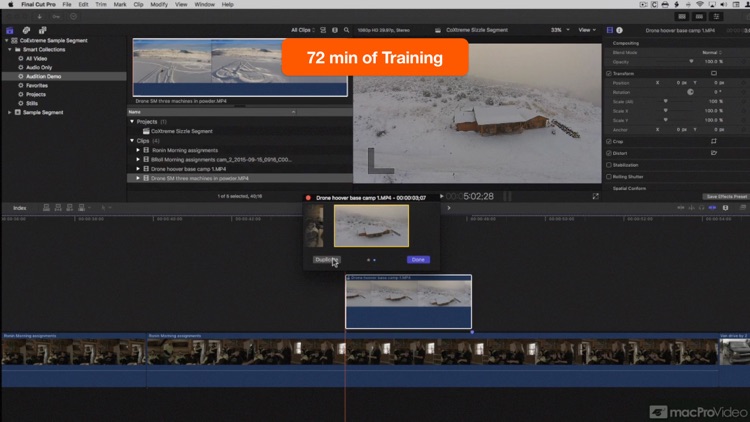Click Save Effects Preset button
Screen dimensions: 750x422
[x=726, y=197]
